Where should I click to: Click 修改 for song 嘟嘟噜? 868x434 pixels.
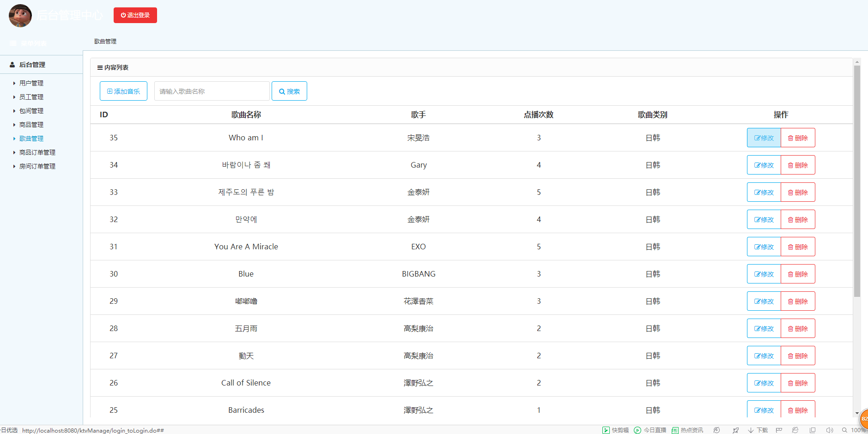pos(764,301)
